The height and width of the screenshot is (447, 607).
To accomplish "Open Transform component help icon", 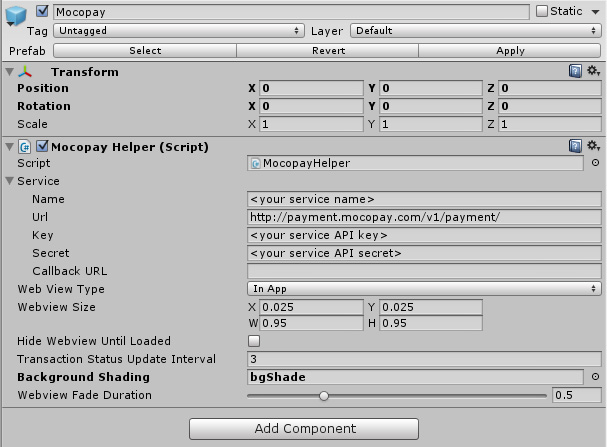I will tap(575, 71).
